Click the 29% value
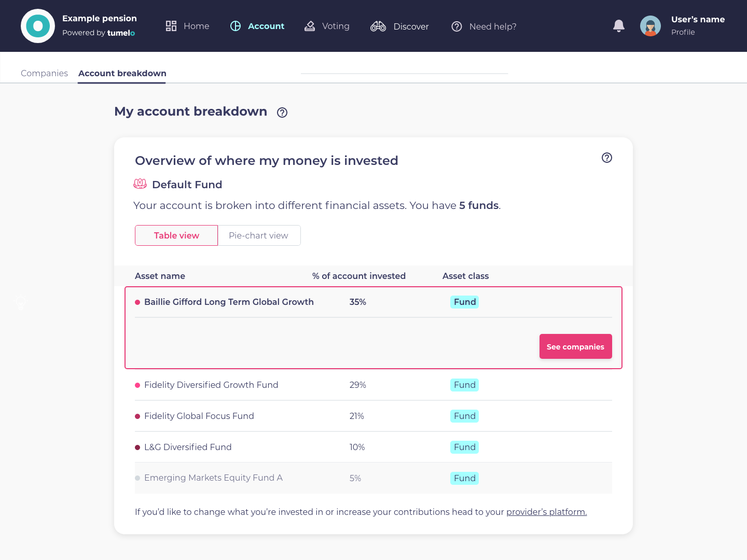747x560 pixels. (358, 385)
